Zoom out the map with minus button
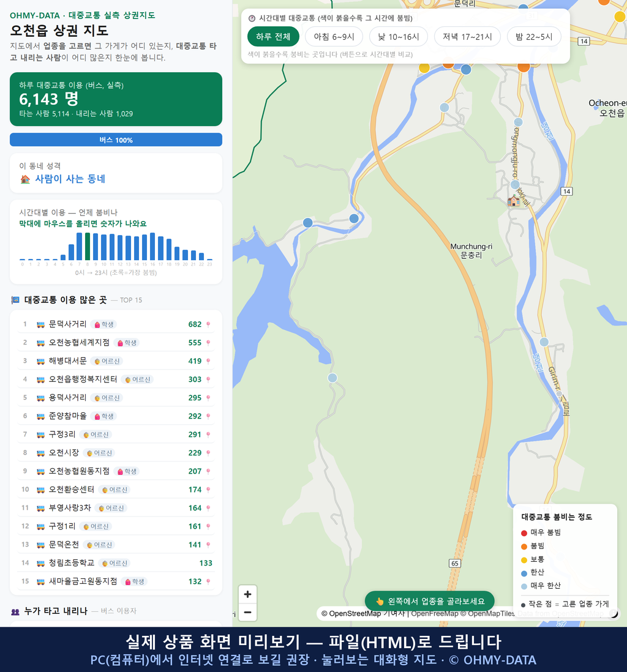Screen dimensions: 627x672 coord(247,612)
